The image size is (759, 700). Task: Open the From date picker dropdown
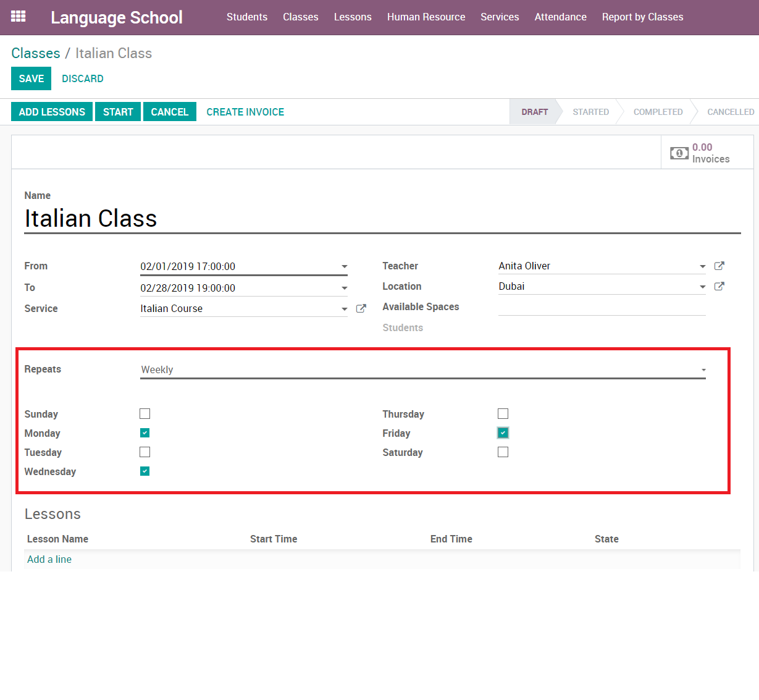tap(344, 267)
